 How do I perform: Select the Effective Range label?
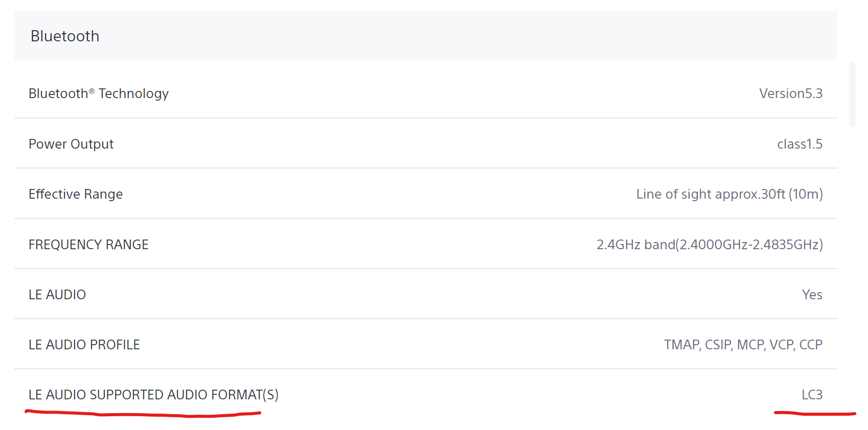click(x=76, y=194)
